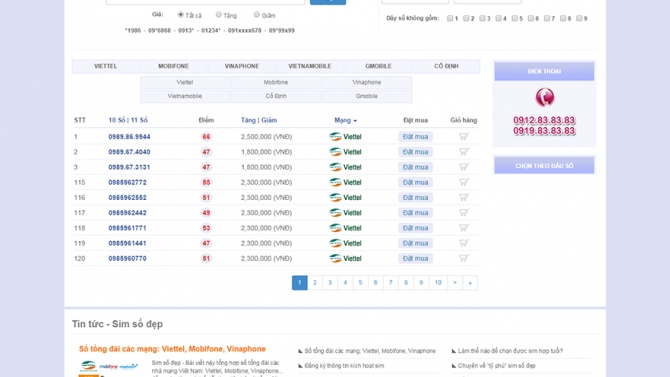Choose Viettel in the submenu
The image size is (670, 377).
tap(185, 82)
